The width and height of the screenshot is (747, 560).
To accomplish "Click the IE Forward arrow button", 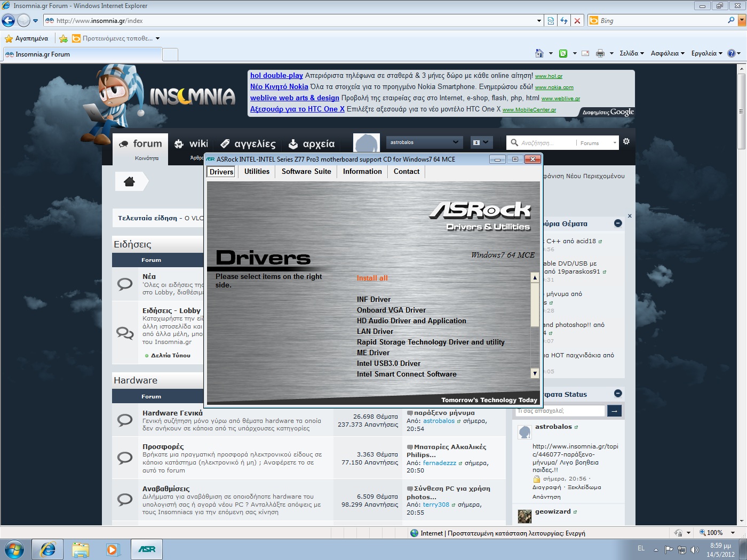I will click(23, 21).
